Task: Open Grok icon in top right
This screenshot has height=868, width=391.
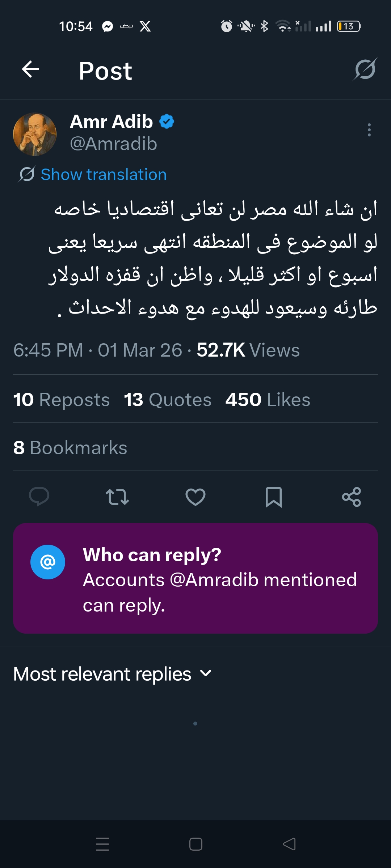Action: click(365, 69)
